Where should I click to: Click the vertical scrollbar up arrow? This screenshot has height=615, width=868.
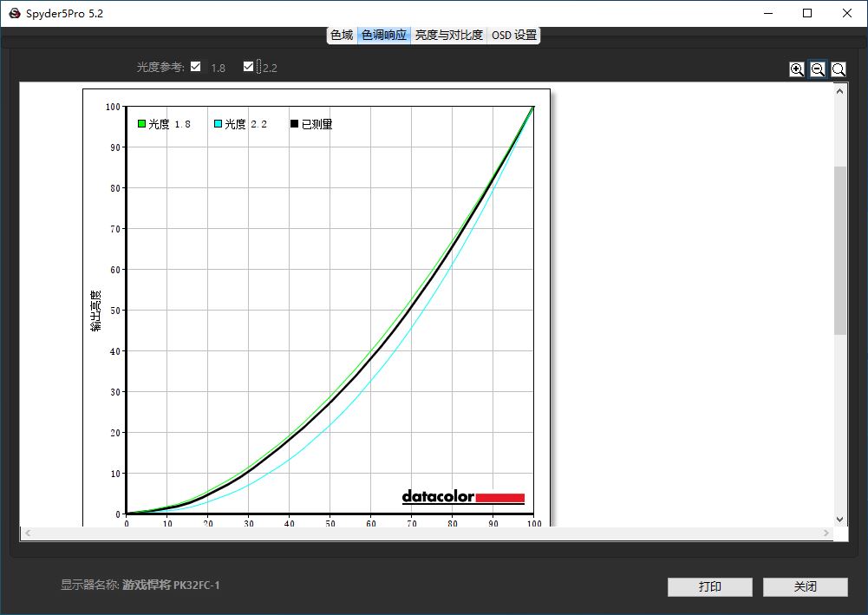(839, 89)
